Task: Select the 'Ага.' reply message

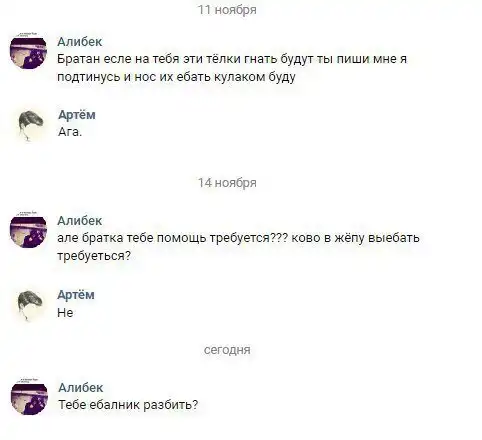Action: pyautogui.click(x=70, y=132)
